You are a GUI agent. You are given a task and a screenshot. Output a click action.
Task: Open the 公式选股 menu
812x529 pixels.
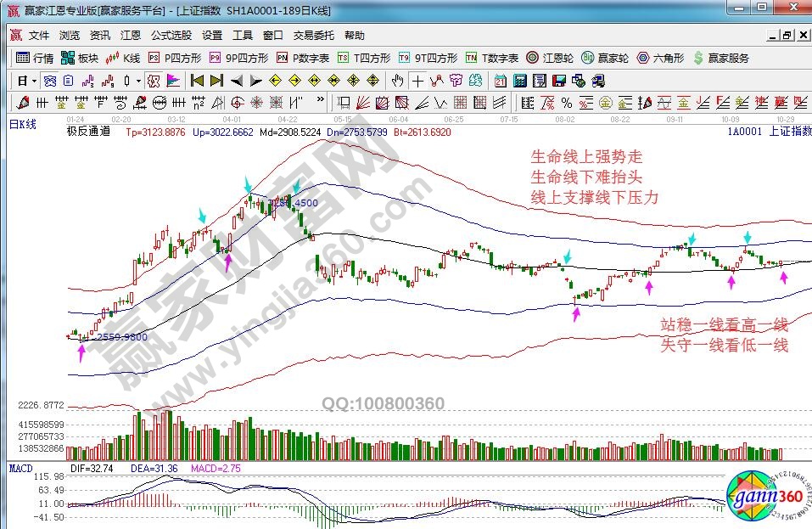171,36
